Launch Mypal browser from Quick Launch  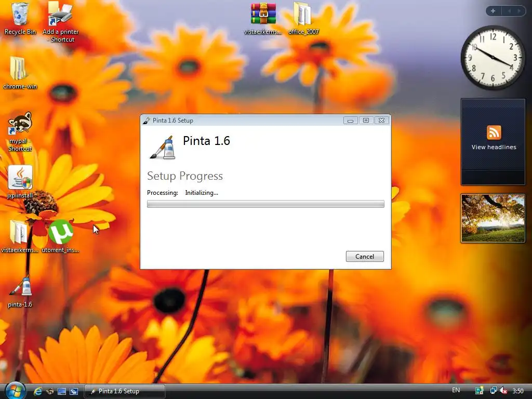click(x=50, y=391)
